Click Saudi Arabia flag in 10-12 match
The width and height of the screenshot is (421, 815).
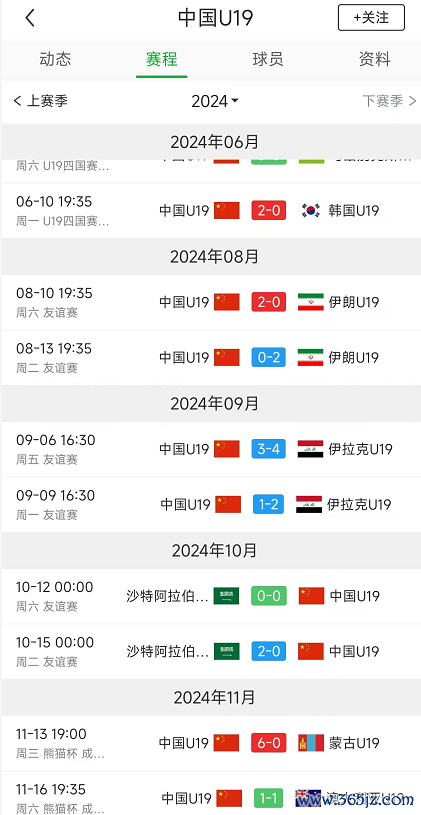[x=227, y=596]
